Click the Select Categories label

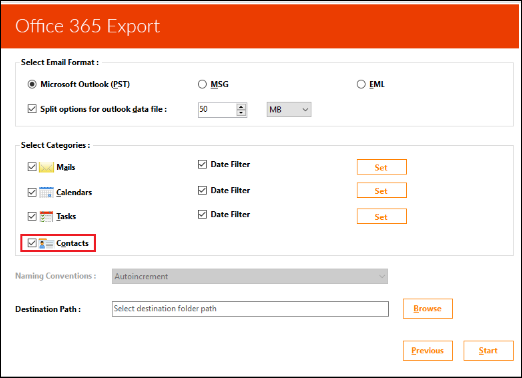tap(55, 145)
